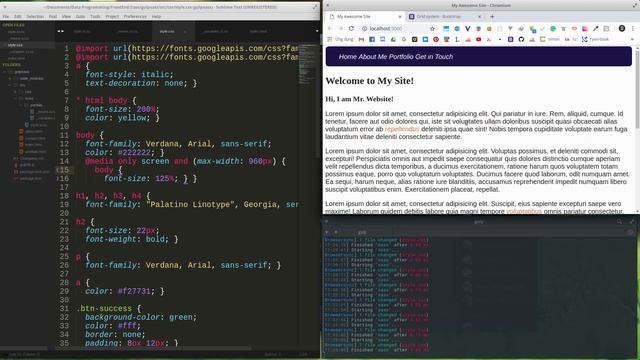Collapse the scss folder

[15, 98]
